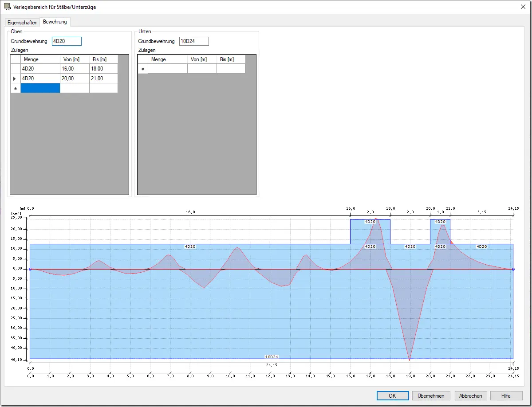Close the Verlegebereich dialog window
532x407 pixels.
[523, 7]
